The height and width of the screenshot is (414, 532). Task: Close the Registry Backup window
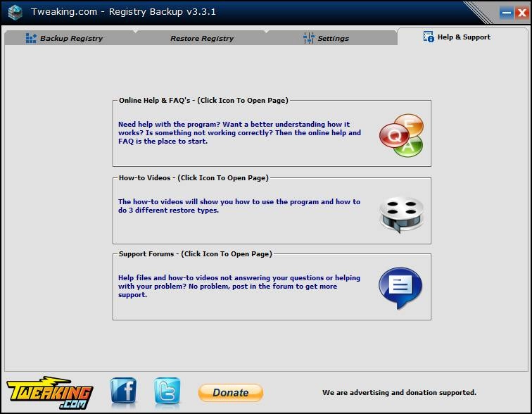tap(521, 13)
